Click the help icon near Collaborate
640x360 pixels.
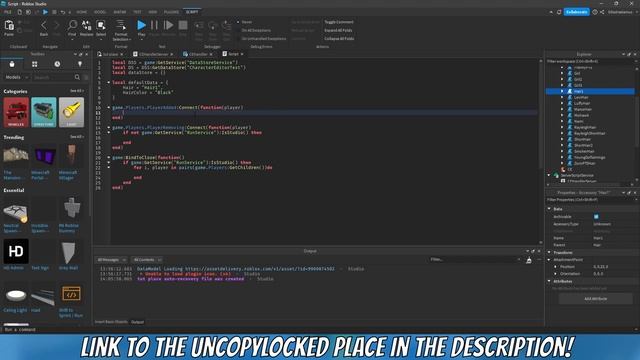click(595, 12)
